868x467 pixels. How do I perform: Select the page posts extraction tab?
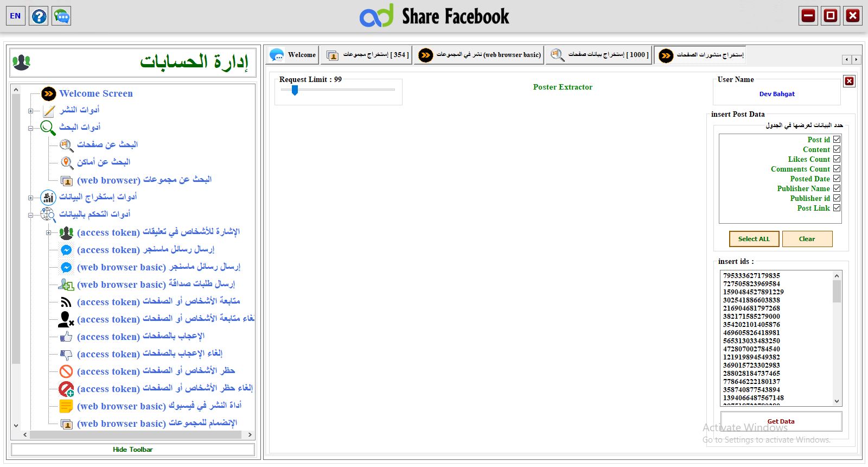pos(700,55)
